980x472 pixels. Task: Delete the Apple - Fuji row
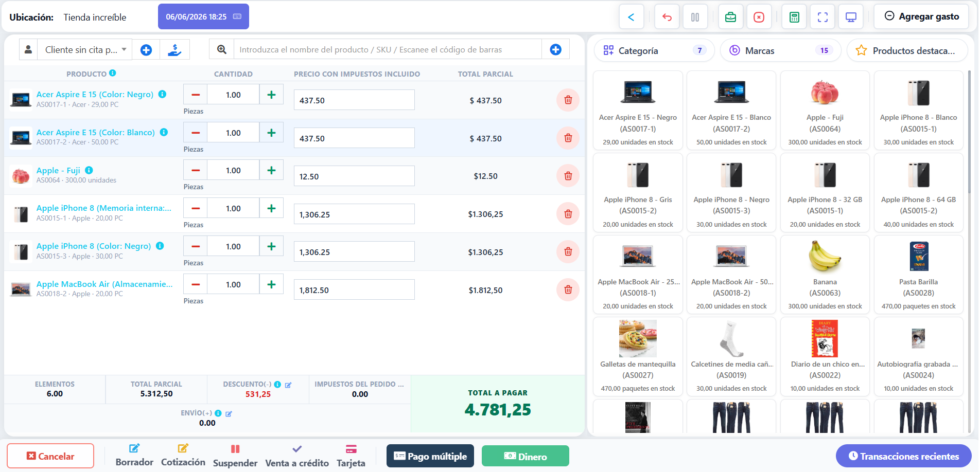point(568,176)
